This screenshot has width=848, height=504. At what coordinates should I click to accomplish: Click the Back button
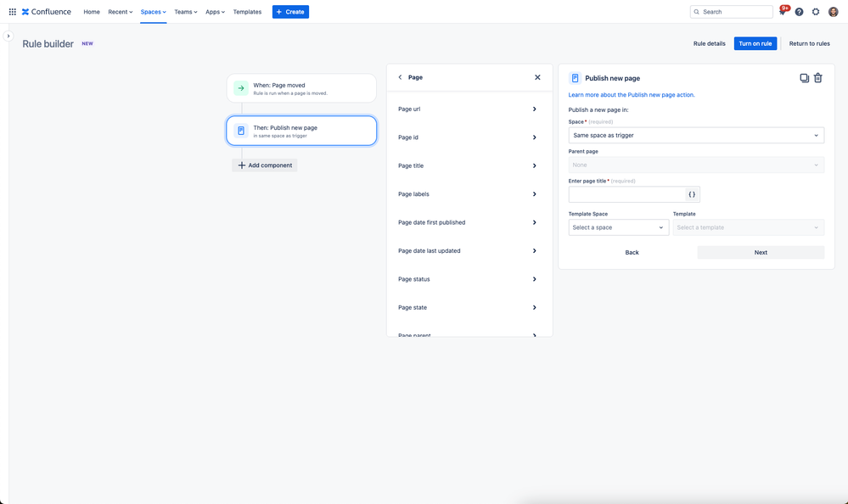632,253
